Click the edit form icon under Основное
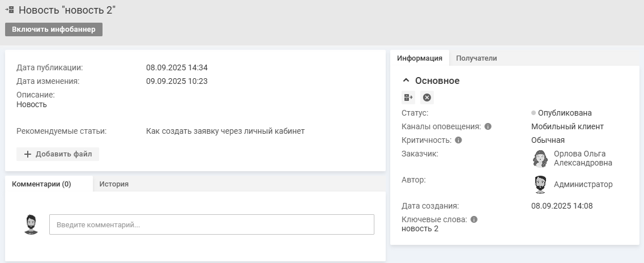The width and height of the screenshot is (644, 263). click(408, 97)
